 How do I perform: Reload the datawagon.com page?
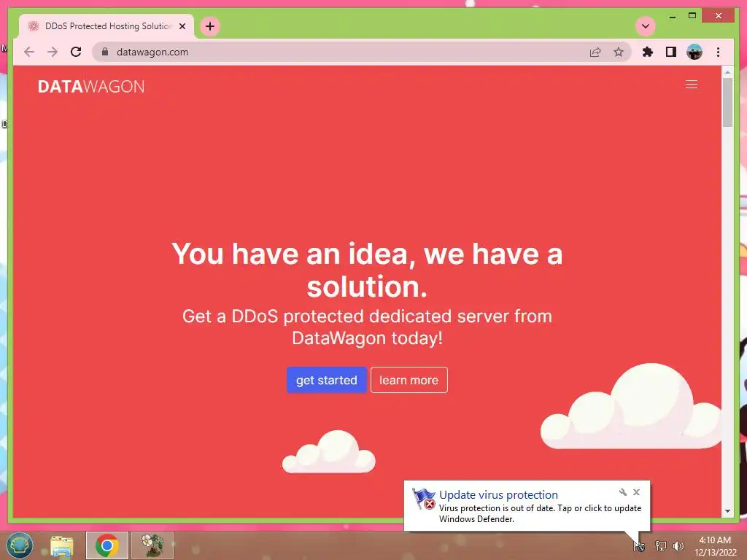[76, 52]
